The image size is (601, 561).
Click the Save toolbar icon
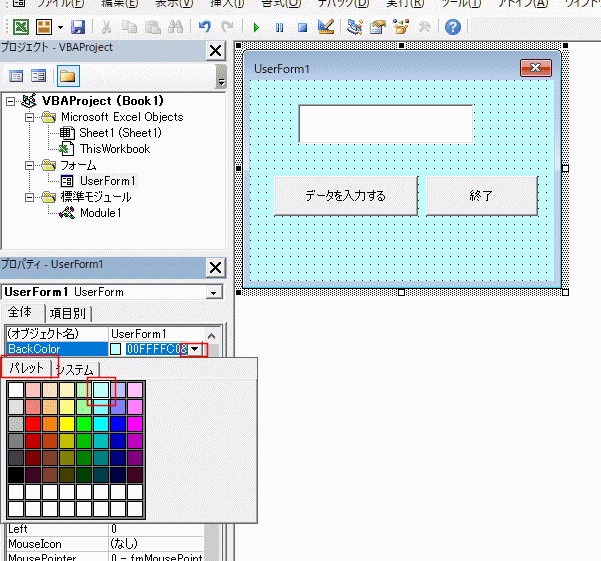coord(78,27)
